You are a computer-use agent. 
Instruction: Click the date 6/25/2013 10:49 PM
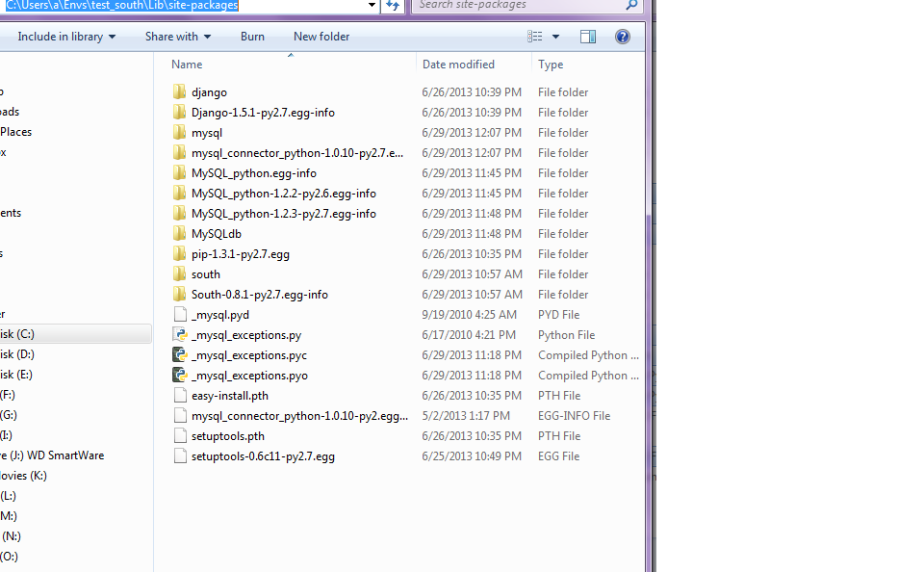point(472,455)
